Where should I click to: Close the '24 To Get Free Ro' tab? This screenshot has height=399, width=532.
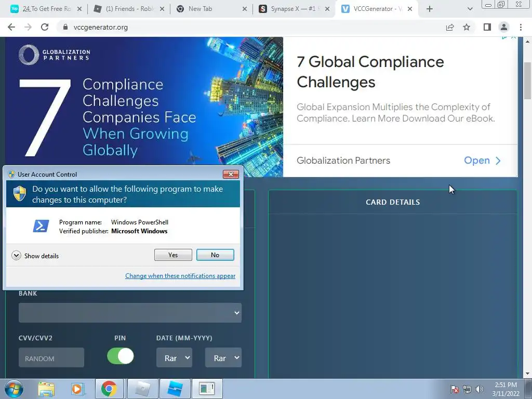click(x=79, y=9)
